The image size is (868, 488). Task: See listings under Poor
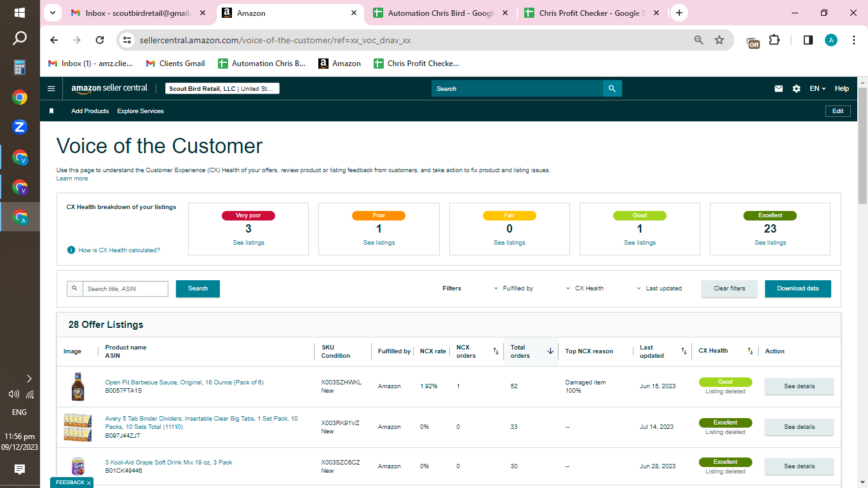[379, 243]
